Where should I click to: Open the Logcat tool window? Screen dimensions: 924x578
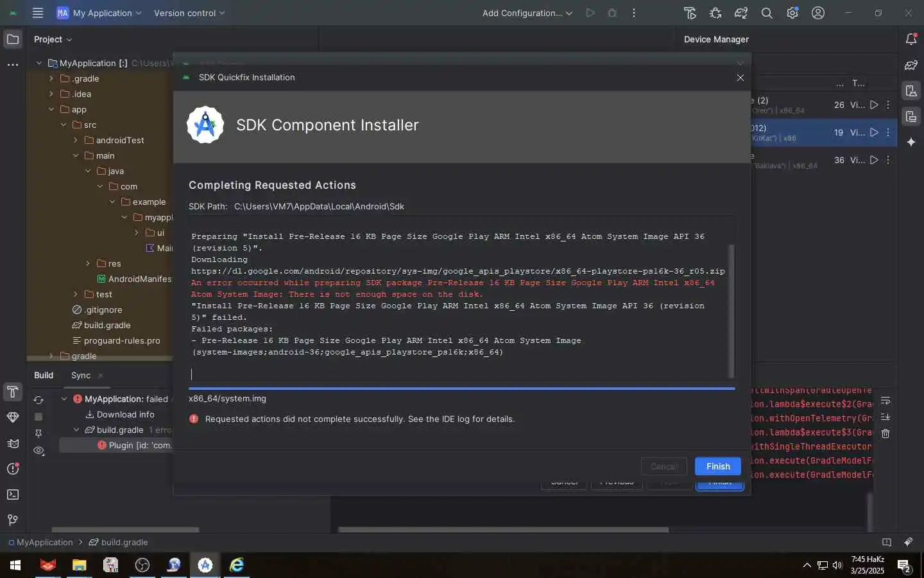(12, 443)
